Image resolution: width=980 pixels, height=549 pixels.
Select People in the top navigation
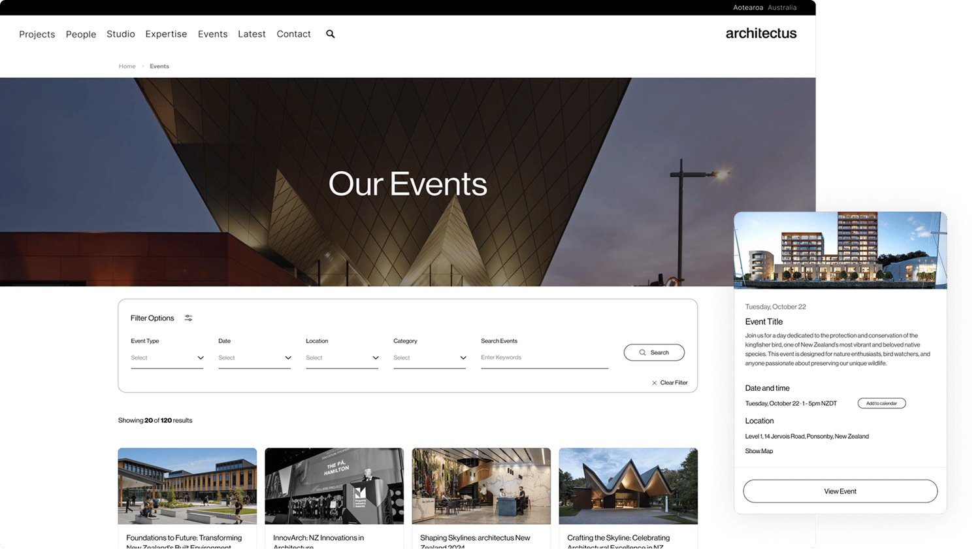pos(81,34)
